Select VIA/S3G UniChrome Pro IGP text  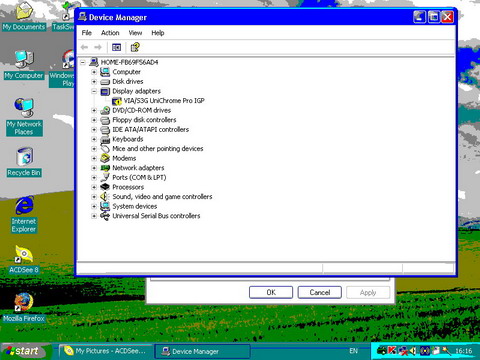[164, 101]
